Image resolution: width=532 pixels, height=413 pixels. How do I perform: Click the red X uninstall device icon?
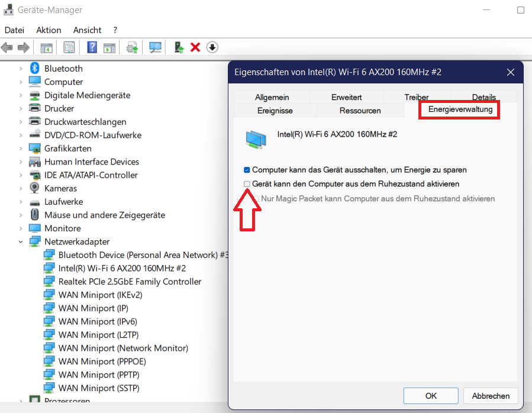pos(195,47)
